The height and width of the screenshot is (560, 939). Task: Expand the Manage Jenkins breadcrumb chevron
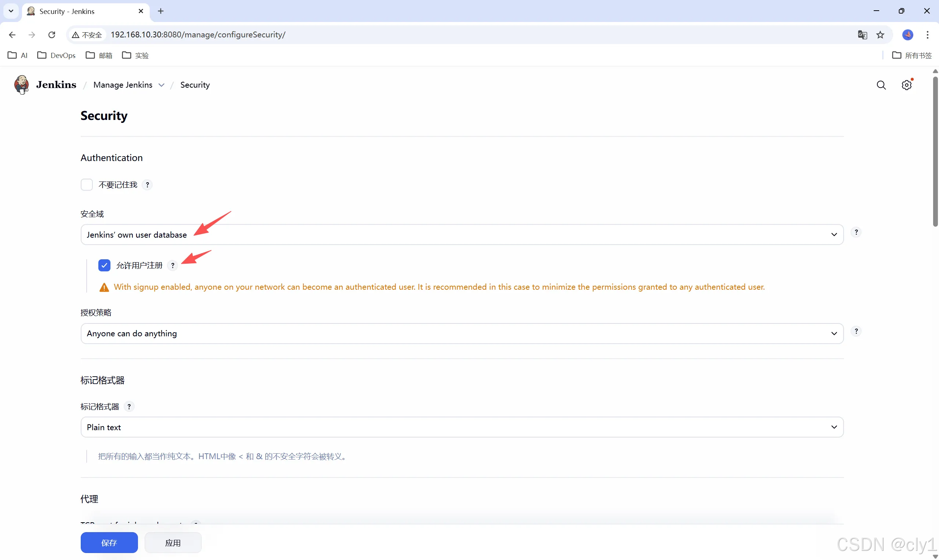pyautogui.click(x=161, y=85)
